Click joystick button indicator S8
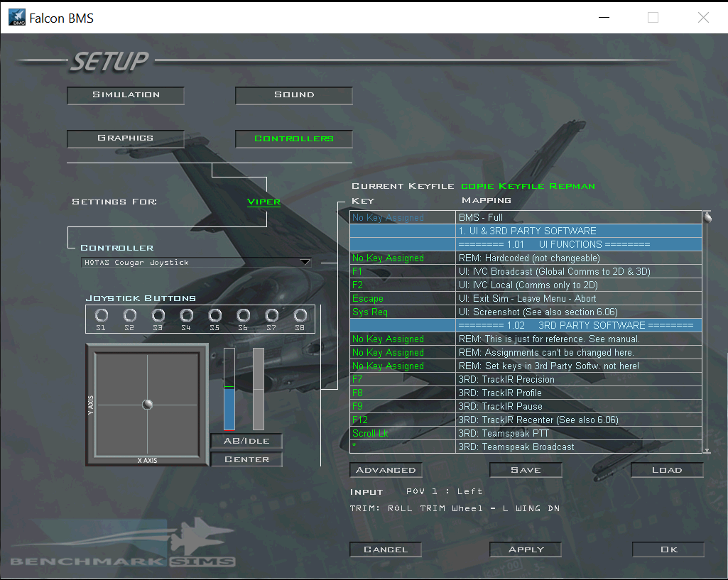This screenshot has width=728, height=580. click(x=300, y=316)
